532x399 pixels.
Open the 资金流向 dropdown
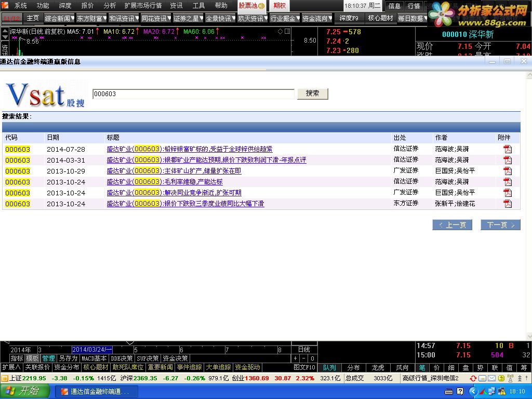[x=317, y=18]
